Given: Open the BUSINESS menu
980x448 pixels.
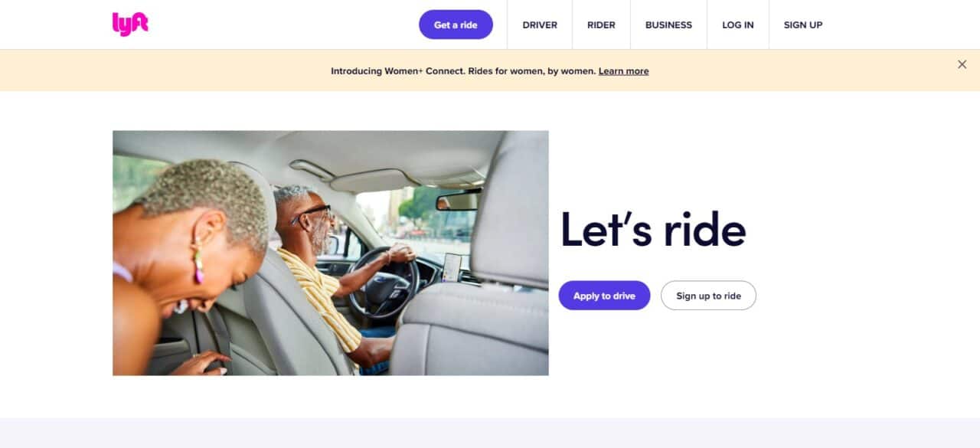Looking at the screenshot, I should pos(668,25).
